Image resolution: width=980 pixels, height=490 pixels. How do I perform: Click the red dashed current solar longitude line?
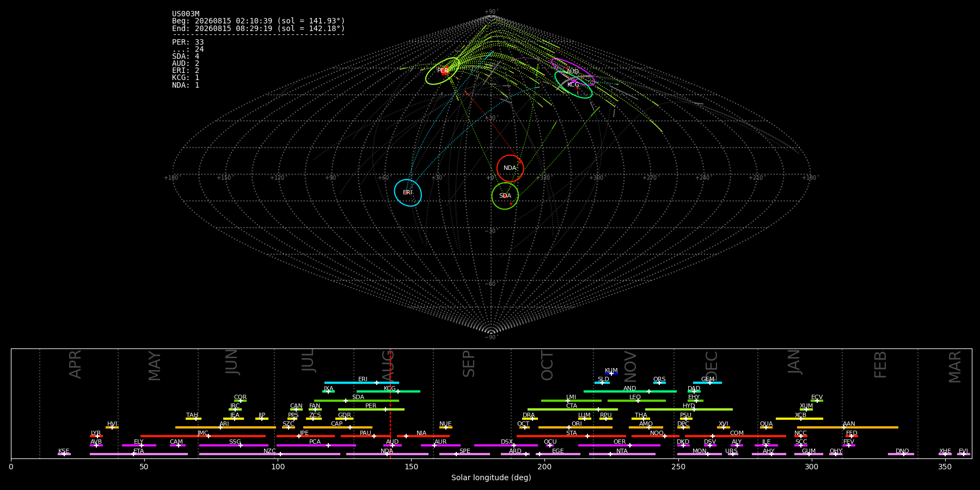click(390, 403)
